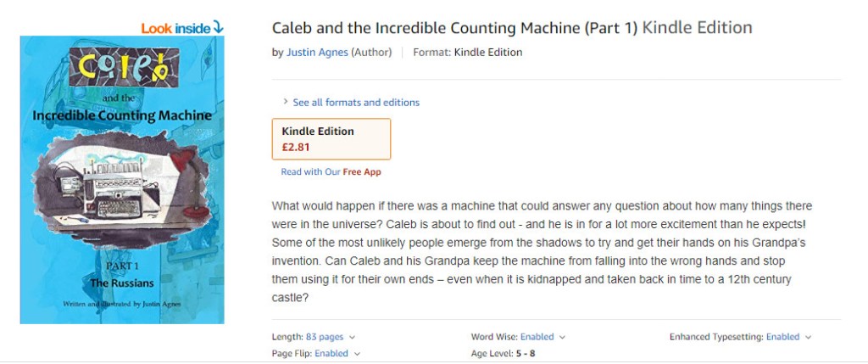Open author Justin Agnes's page
868x364 pixels.
coord(316,52)
